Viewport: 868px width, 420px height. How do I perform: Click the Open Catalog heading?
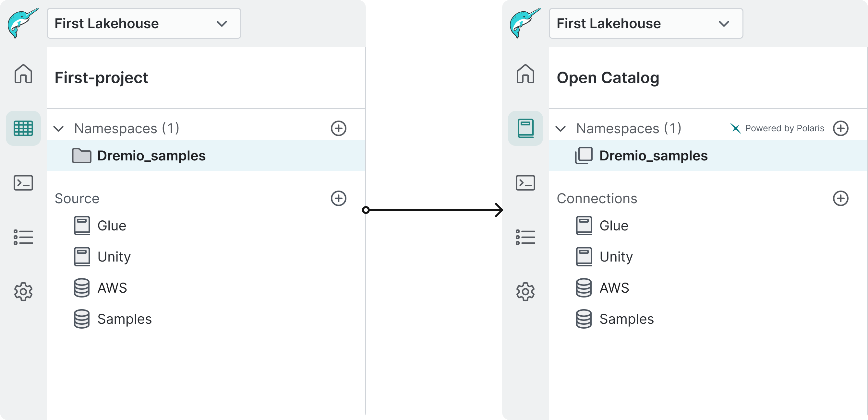coord(608,78)
